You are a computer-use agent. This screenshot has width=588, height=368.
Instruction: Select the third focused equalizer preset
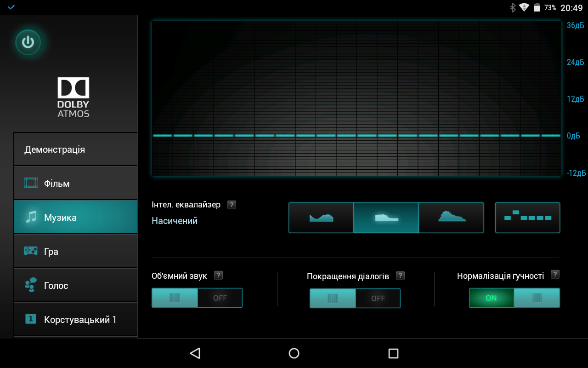click(451, 218)
